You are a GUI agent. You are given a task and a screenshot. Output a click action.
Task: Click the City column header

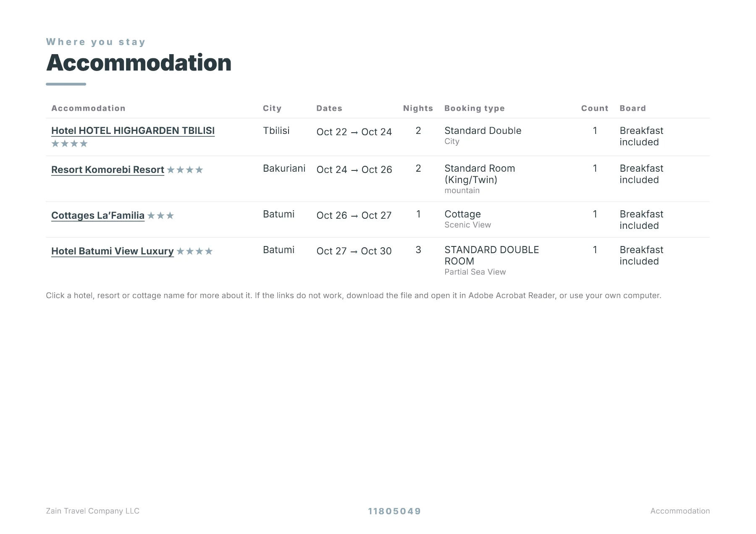coord(272,108)
